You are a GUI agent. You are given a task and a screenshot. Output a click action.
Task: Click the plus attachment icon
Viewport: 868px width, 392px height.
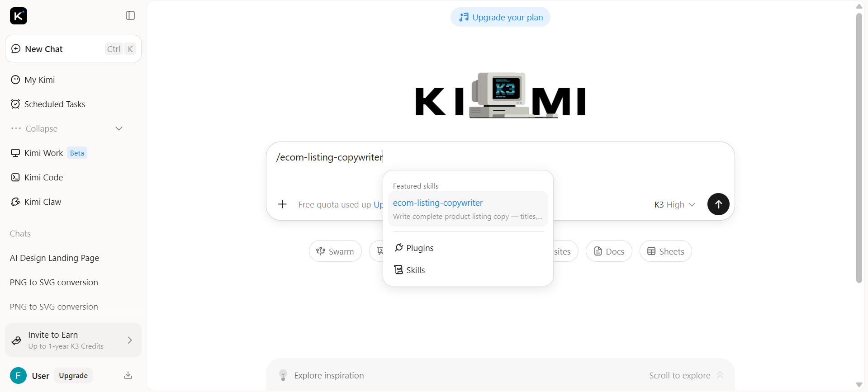[x=282, y=204]
